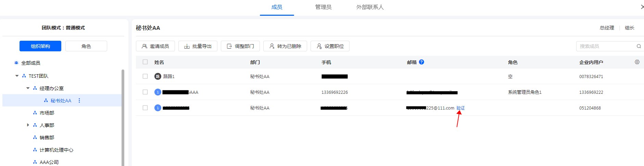Click the email column help question icon

(x=421, y=62)
